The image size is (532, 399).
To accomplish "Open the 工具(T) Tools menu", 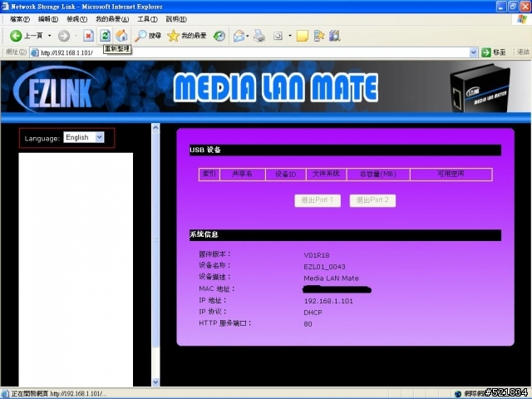I will pos(148,19).
